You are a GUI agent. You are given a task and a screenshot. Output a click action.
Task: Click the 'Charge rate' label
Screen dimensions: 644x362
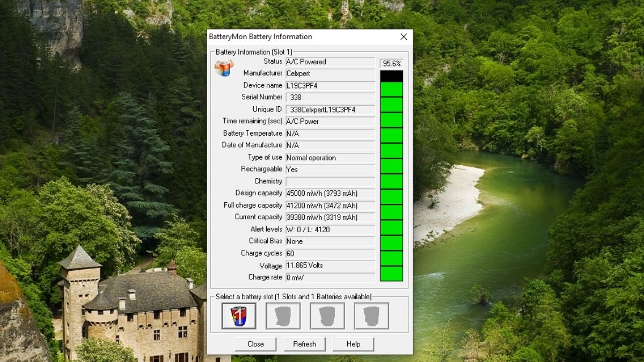(265, 277)
